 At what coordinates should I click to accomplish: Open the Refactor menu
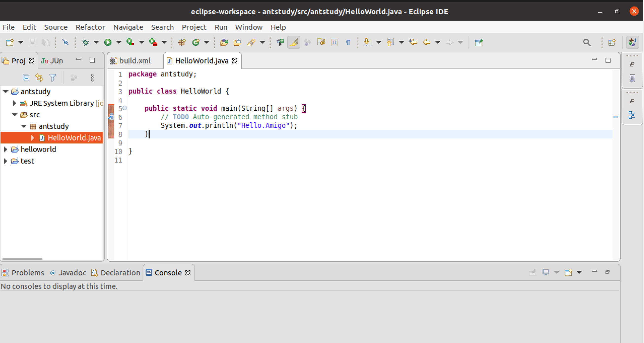click(90, 27)
